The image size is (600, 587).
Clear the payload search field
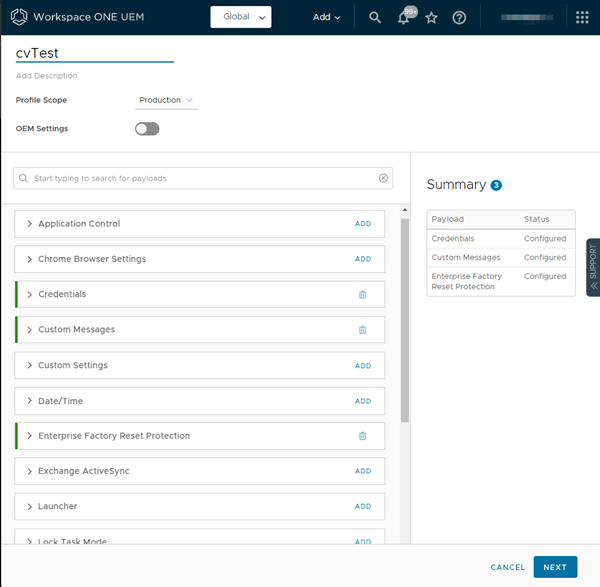click(x=383, y=178)
